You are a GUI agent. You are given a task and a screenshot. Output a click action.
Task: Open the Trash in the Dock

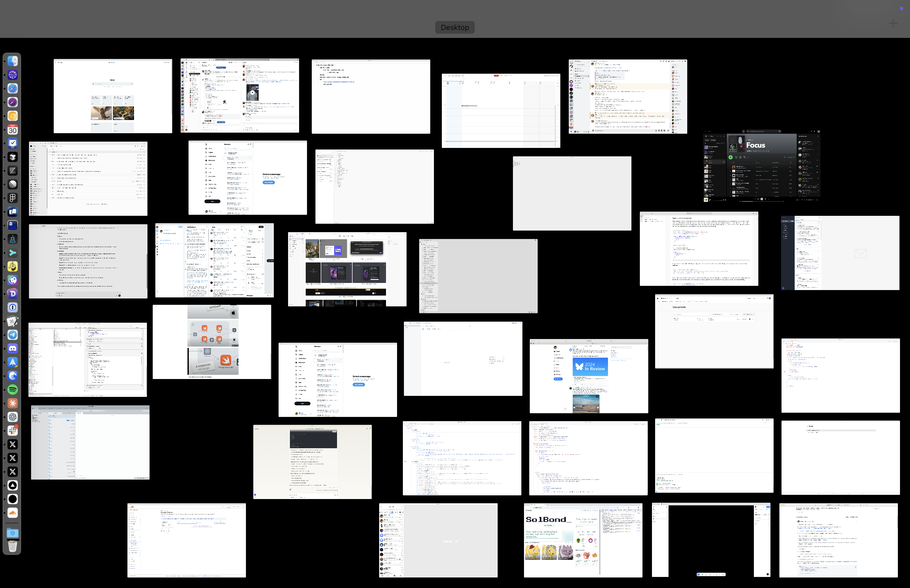[x=13, y=546]
